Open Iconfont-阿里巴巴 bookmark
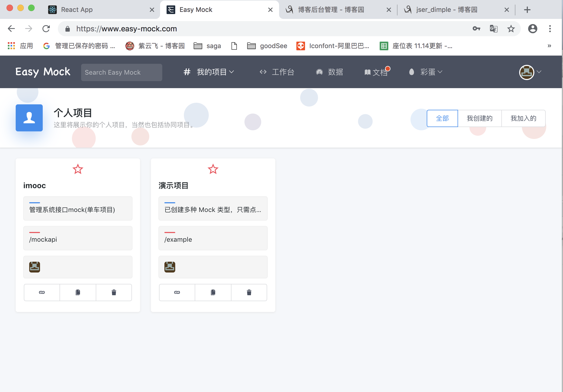The width and height of the screenshot is (563, 392). [x=333, y=46]
